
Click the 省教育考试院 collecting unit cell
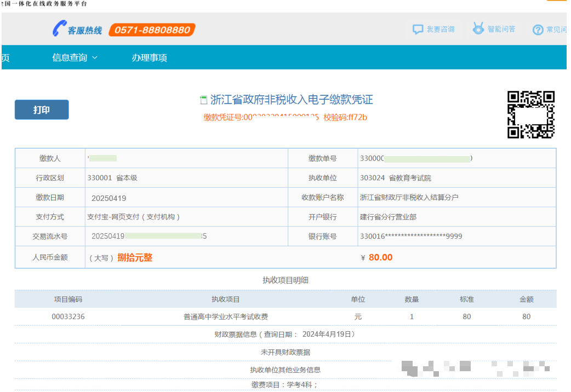[x=395, y=178]
